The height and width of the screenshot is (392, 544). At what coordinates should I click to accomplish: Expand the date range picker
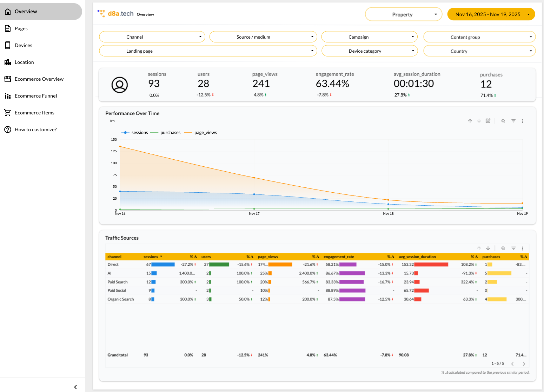tap(491, 14)
